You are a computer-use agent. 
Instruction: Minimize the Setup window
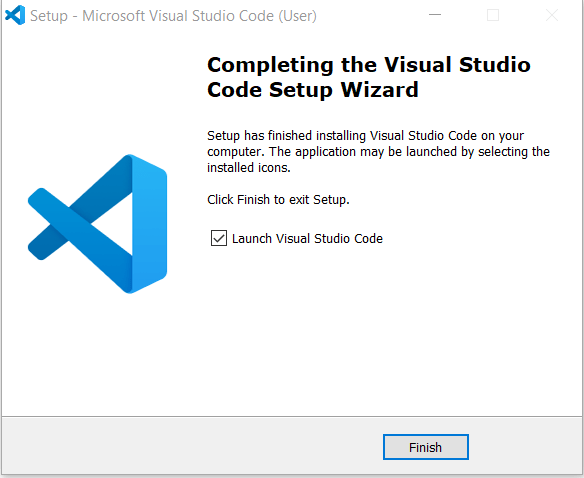click(435, 15)
